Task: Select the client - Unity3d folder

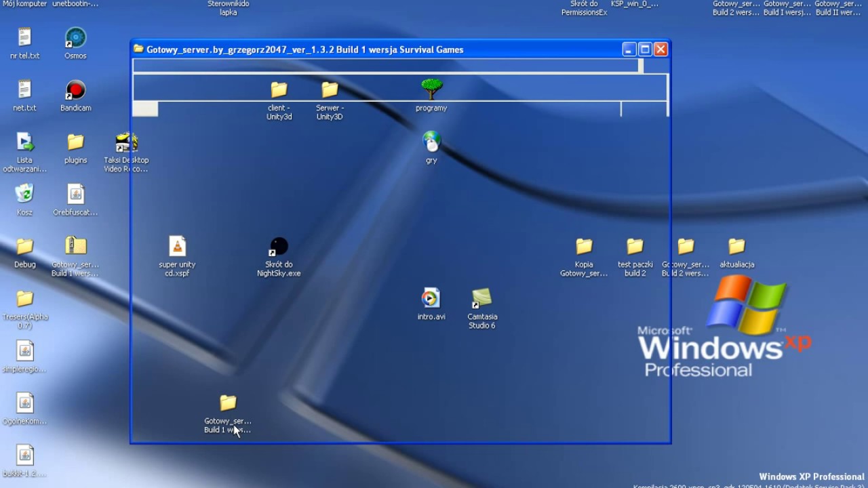Action: click(279, 90)
